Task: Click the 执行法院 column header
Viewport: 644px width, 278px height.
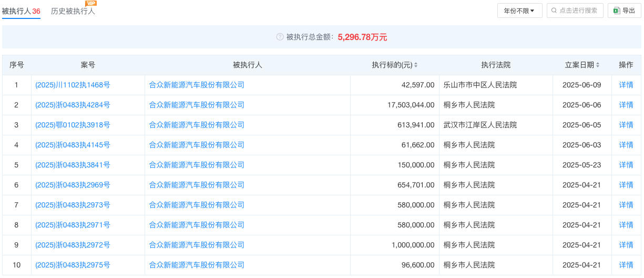Action: (496, 65)
